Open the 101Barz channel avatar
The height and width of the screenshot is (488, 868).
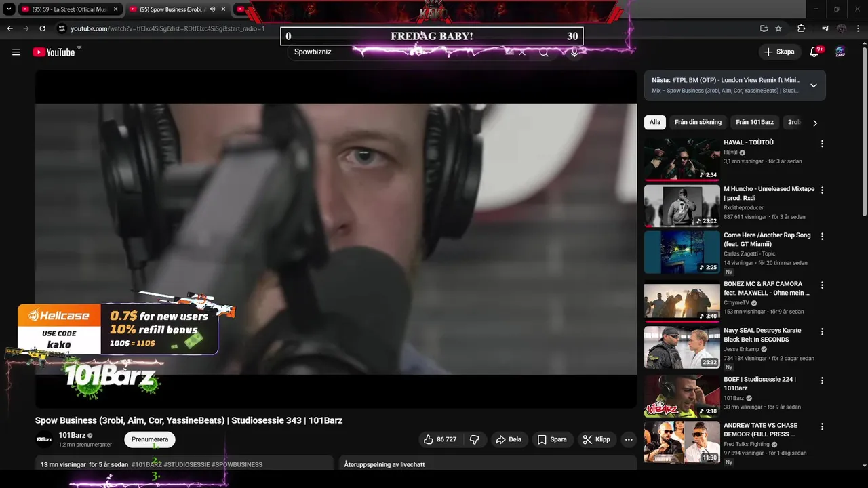click(x=44, y=440)
